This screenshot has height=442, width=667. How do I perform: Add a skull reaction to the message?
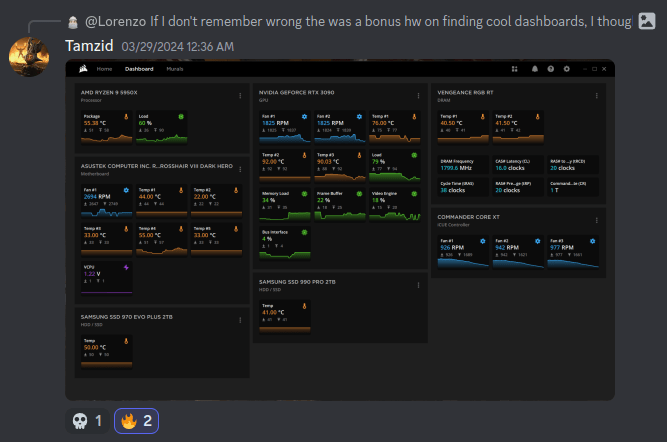87,421
